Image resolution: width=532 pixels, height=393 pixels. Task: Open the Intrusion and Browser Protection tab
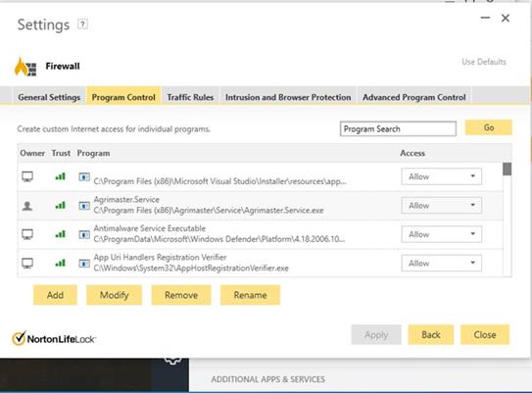tap(288, 97)
